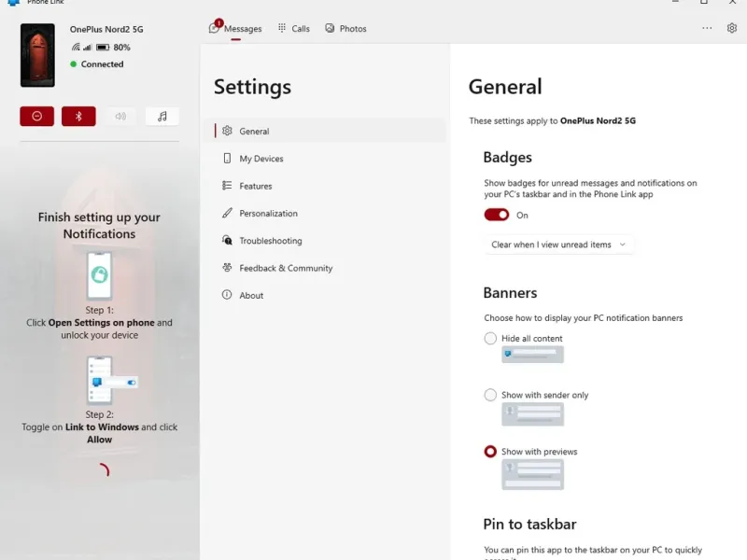
Task: Open the About settings section
Action: [x=325, y=295]
